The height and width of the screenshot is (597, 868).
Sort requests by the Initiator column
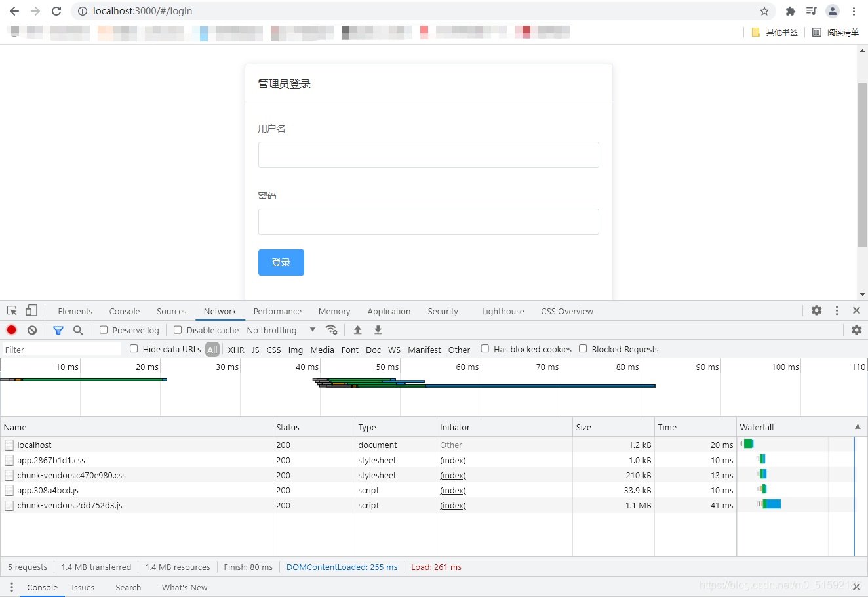point(505,427)
